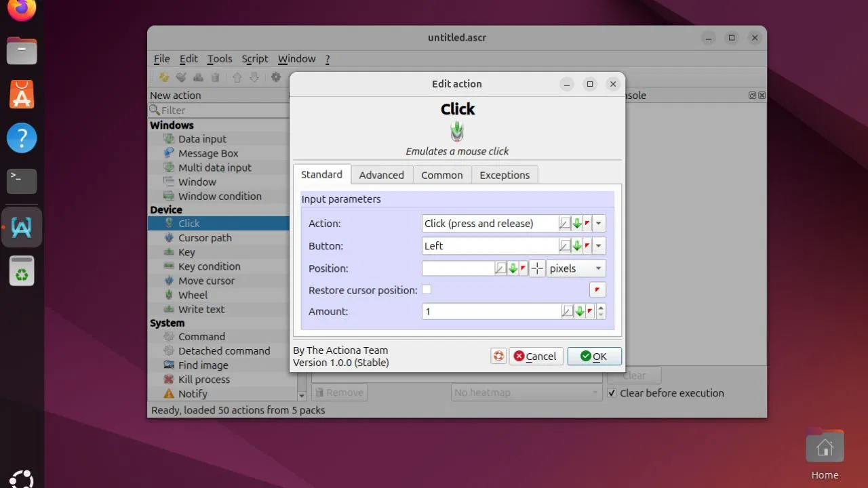Confirm the dialog with OK
This screenshot has width=868, height=488.
click(x=594, y=356)
